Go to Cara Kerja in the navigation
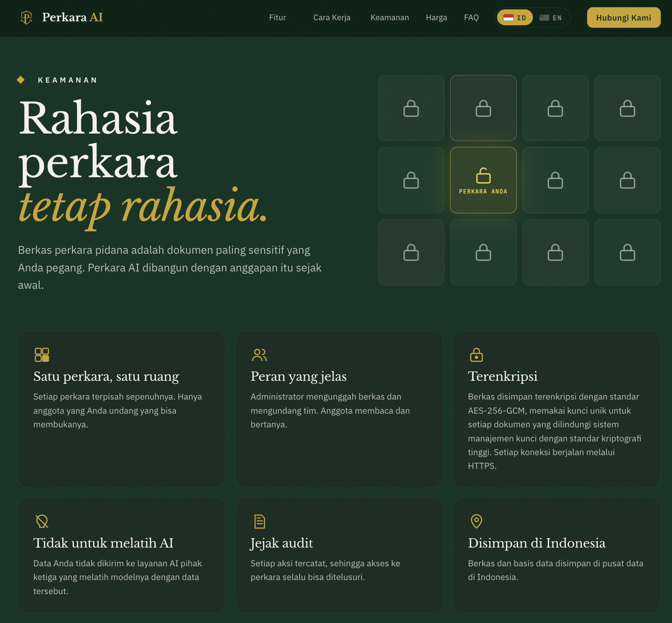Image resolution: width=672 pixels, height=623 pixels. click(x=332, y=18)
